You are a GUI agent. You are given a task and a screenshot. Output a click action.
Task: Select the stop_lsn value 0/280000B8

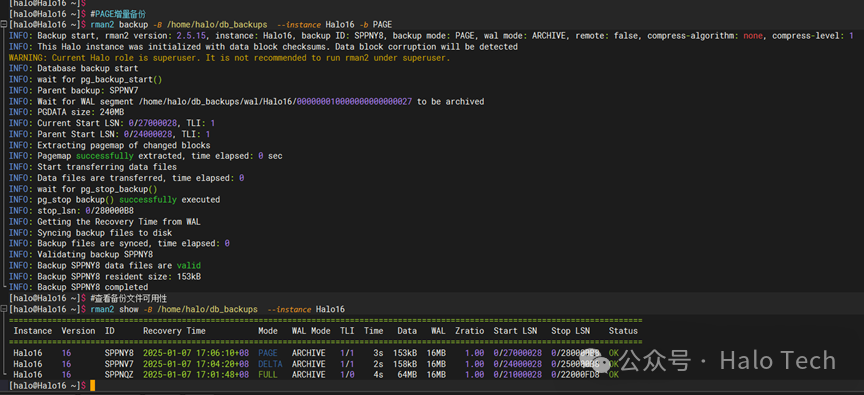[110, 210]
